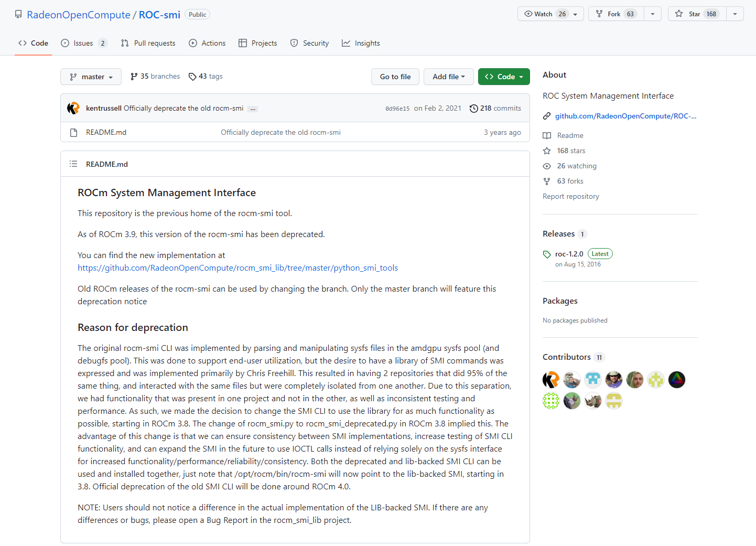The width and height of the screenshot is (756, 546).
Task: Open the Pull requests tab
Action: click(x=148, y=44)
